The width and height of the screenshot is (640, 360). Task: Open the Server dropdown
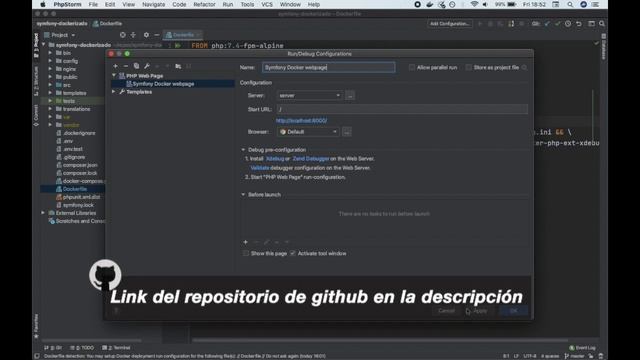tap(309, 96)
